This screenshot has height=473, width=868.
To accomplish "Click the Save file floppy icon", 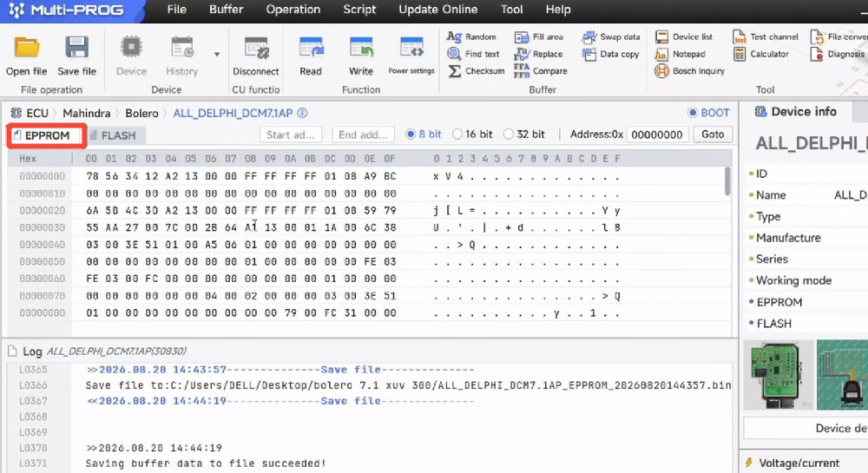I will [77, 48].
